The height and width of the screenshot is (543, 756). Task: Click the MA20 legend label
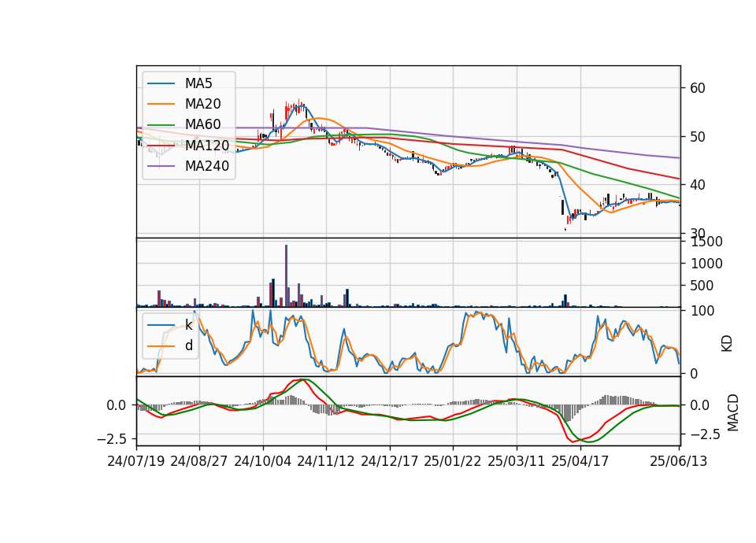pos(202,104)
